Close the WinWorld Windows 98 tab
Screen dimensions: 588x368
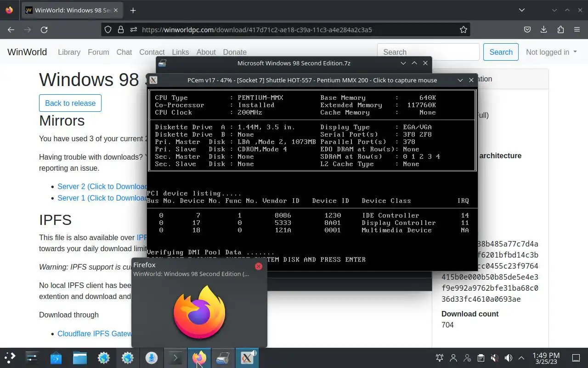117,10
